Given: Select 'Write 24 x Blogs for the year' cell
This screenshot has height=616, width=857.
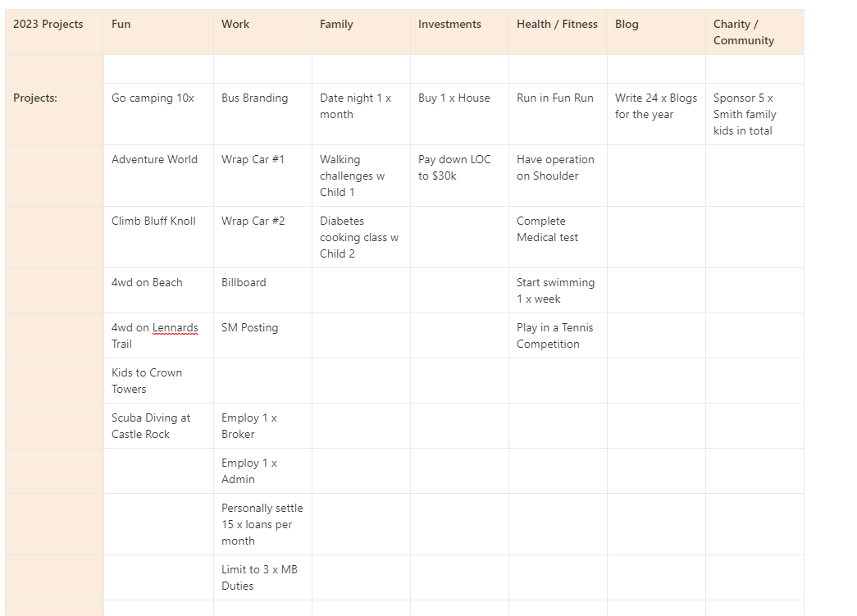Looking at the screenshot, I should (656, 114).
